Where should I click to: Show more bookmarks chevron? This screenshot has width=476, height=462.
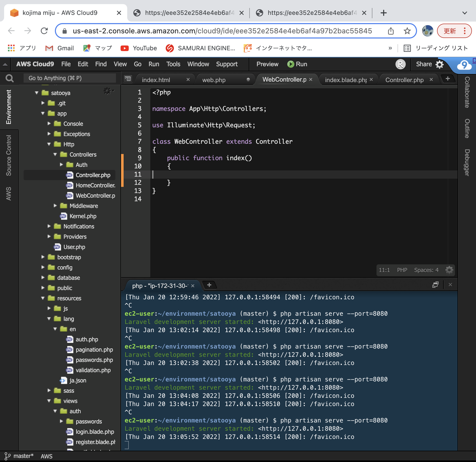pos(390,48)
